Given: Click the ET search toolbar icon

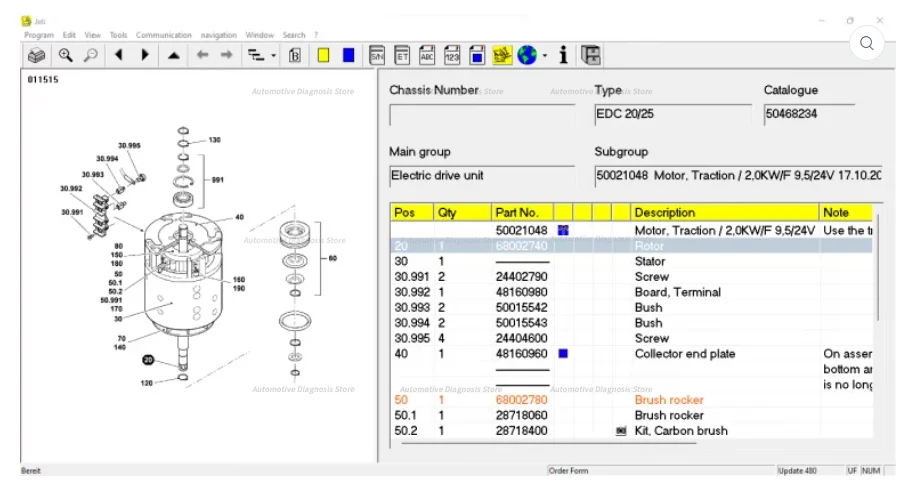Looking at the screenshot, I should [402, 56].
